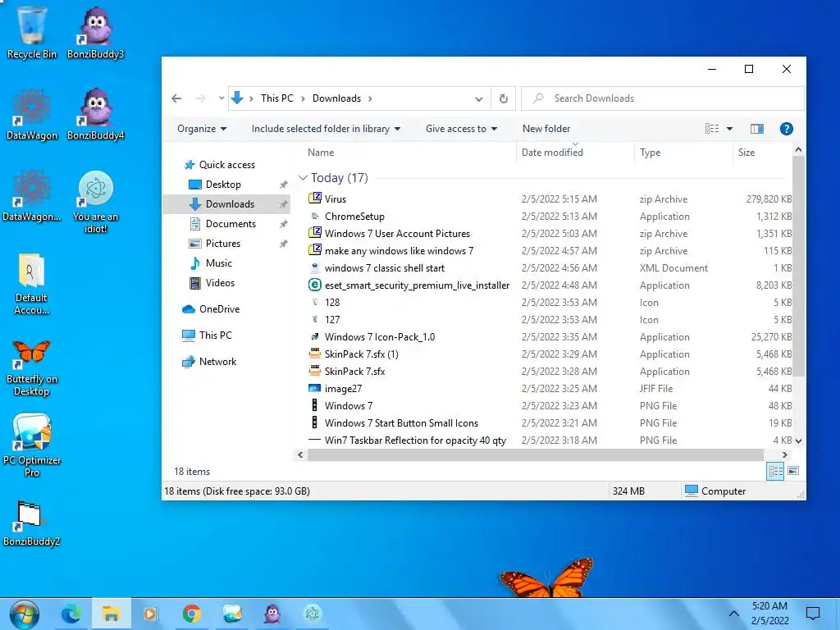
Task: Select PC Optimizer Pro desktop icon
Action: (x=31, y=445)
